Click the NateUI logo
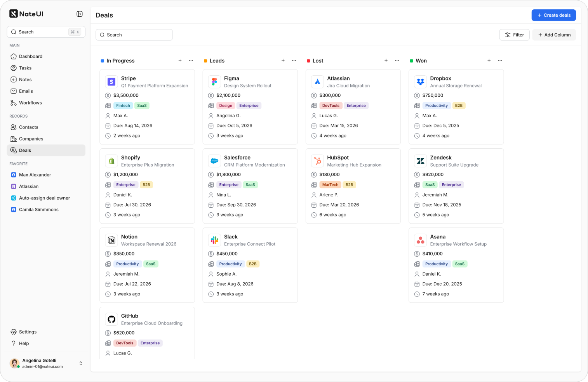588x382 pixels. [x=26, y=14]
